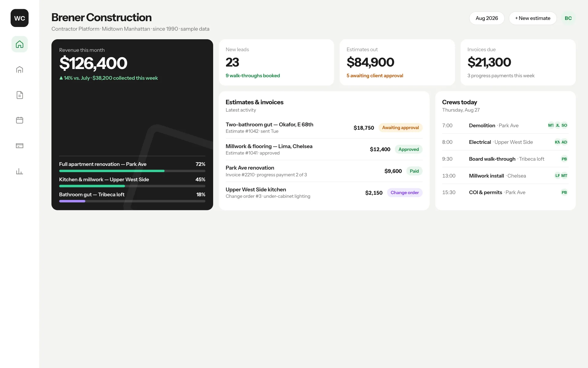Image resolution: width=588 pixels, height=368 pixels.
Task: Click the Awaiting approval status badge
Action: click(x=400, y=128)
